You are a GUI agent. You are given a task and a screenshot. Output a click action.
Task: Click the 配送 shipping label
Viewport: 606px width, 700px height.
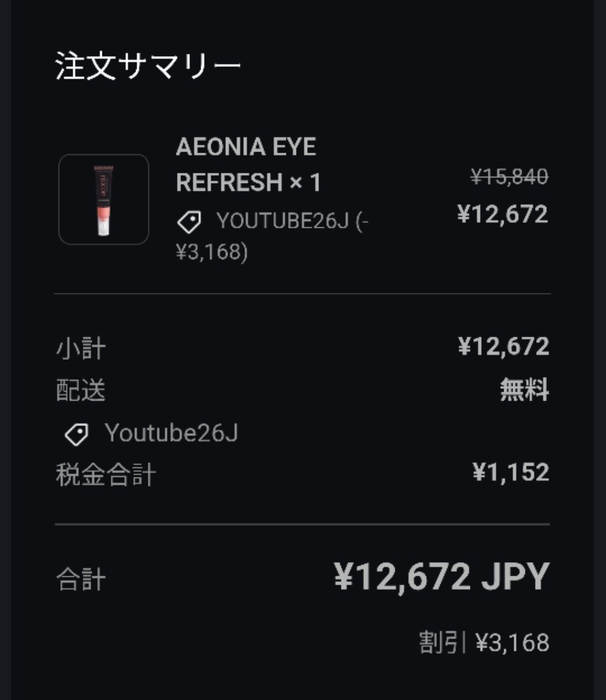click(81, 391)
